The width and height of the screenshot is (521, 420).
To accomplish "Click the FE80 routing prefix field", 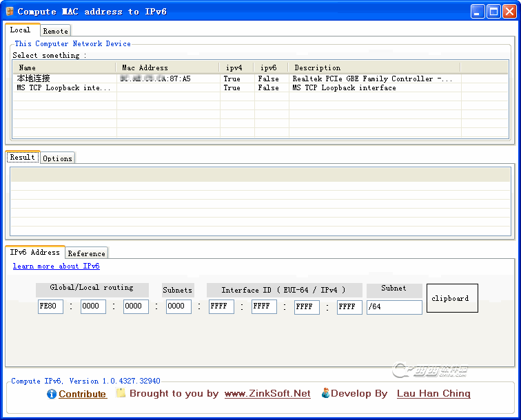I will click(50, 307).
